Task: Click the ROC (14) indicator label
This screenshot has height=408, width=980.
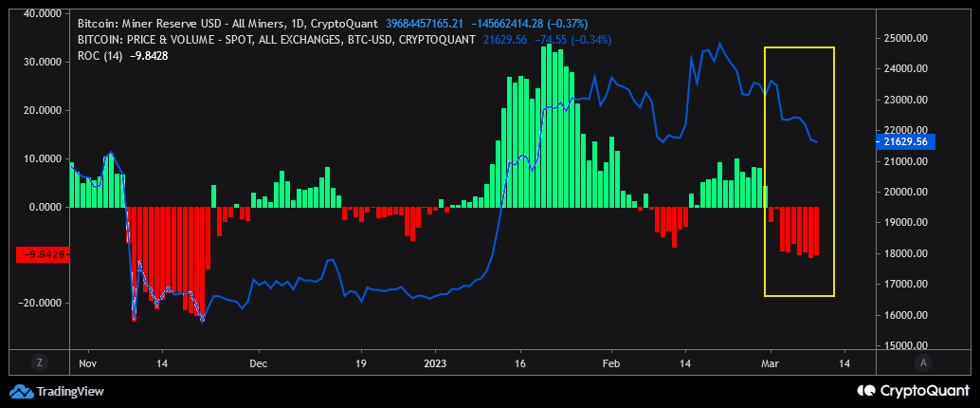Action: tap(100, 55)
